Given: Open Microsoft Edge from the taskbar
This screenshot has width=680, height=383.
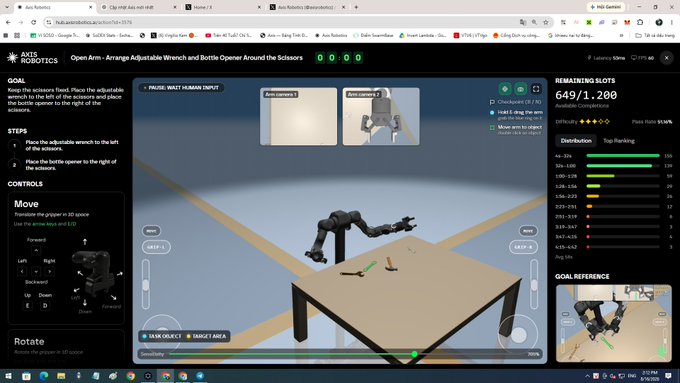Looking at the screenshot, I should tap(44, 376).
